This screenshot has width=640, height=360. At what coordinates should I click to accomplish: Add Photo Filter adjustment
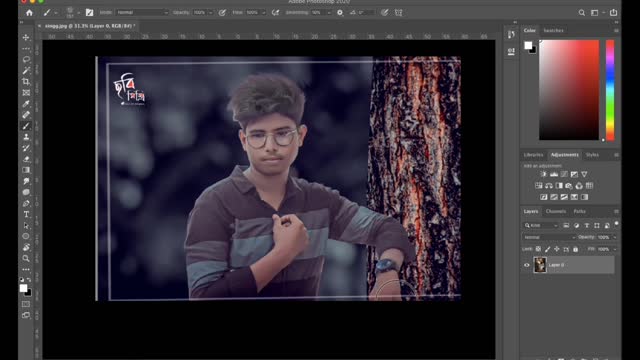[x=569, y=186]
